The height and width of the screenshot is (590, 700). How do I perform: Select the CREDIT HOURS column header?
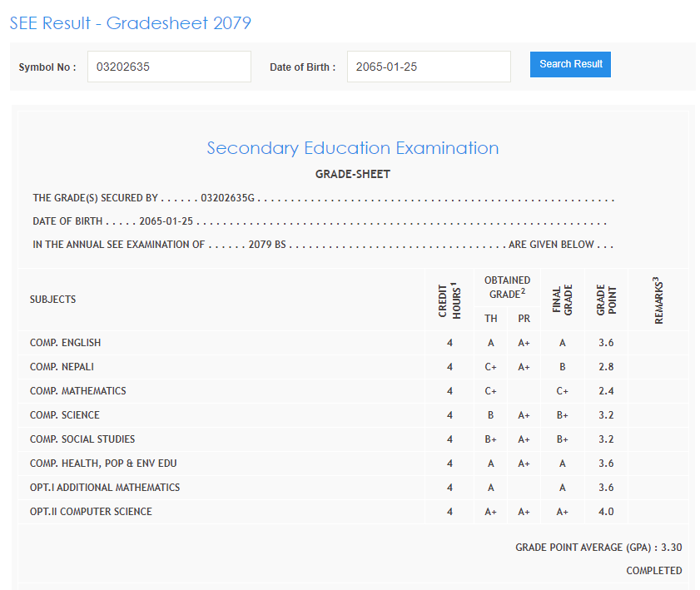[449, 300]
